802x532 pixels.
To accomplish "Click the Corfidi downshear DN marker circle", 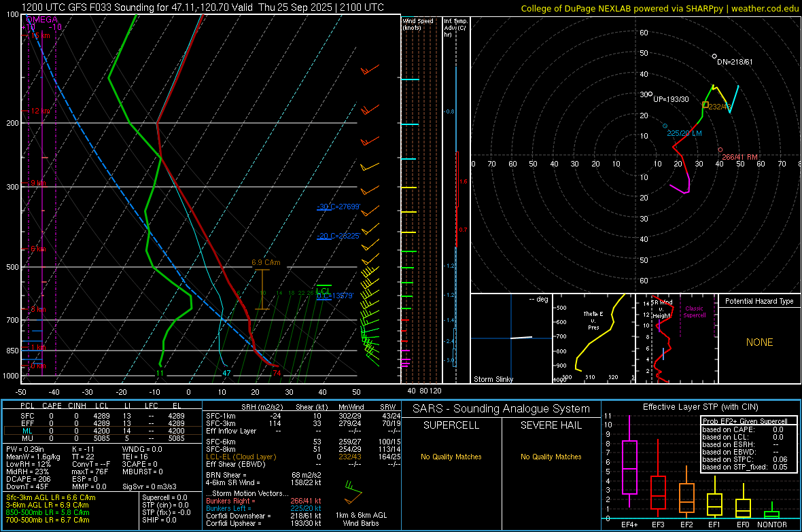I will tap(714, 56).
